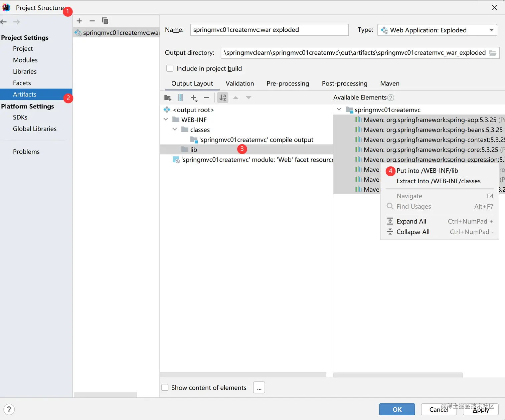This screenshot has height=420, width=505.
Task: Remove the selected artifact with minus icon
Action: pos(92,21)
